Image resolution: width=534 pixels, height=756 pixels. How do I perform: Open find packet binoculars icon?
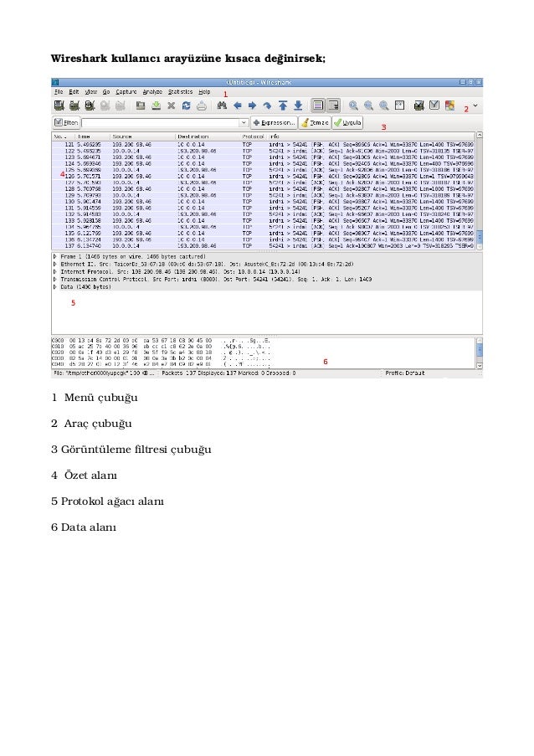pyautogui.click(x=222, y=105)
